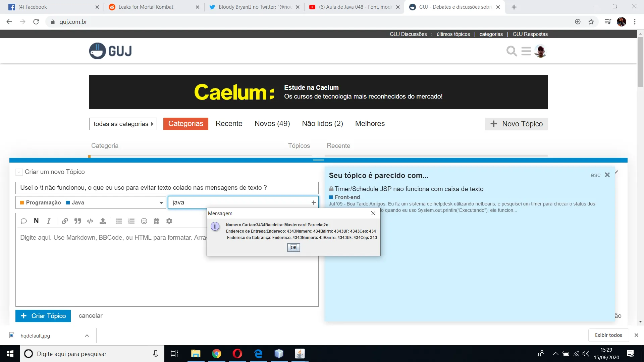Click the page vertical scrollbar thumb
The width and height of the screenshot is (644, 362).
point(640,62)
